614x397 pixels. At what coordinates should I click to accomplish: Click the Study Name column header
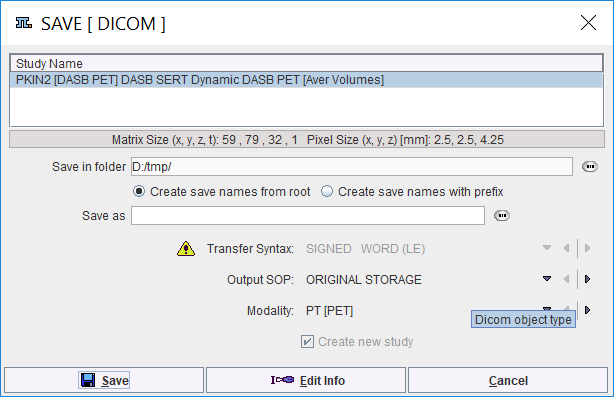point(306,63)
